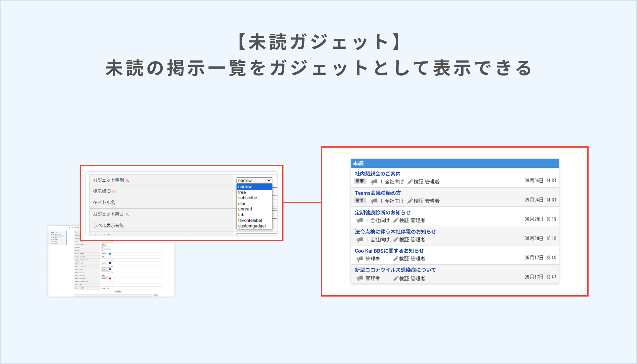
Task: Click the 掲示板ID label
Action: pos(102,191)
